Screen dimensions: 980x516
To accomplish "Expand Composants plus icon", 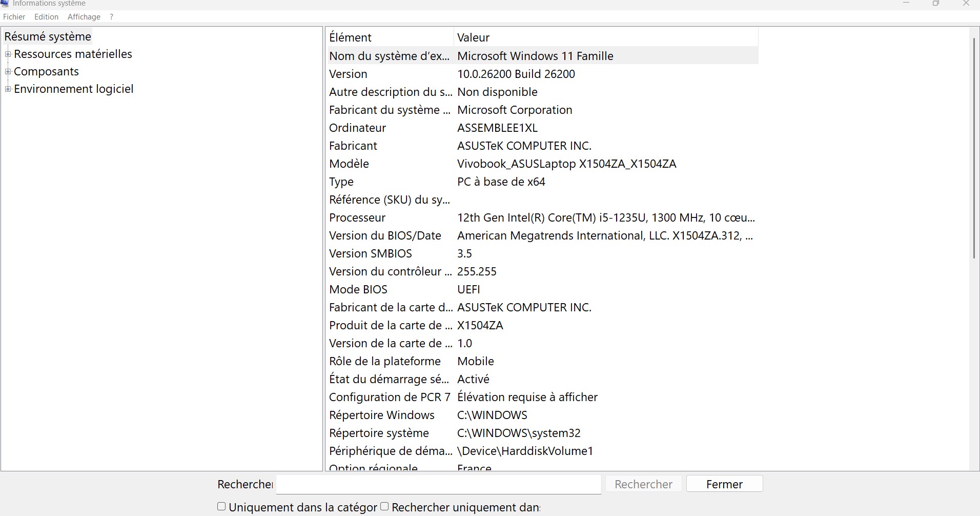I will pyautogui.click(x=8, y=71).
